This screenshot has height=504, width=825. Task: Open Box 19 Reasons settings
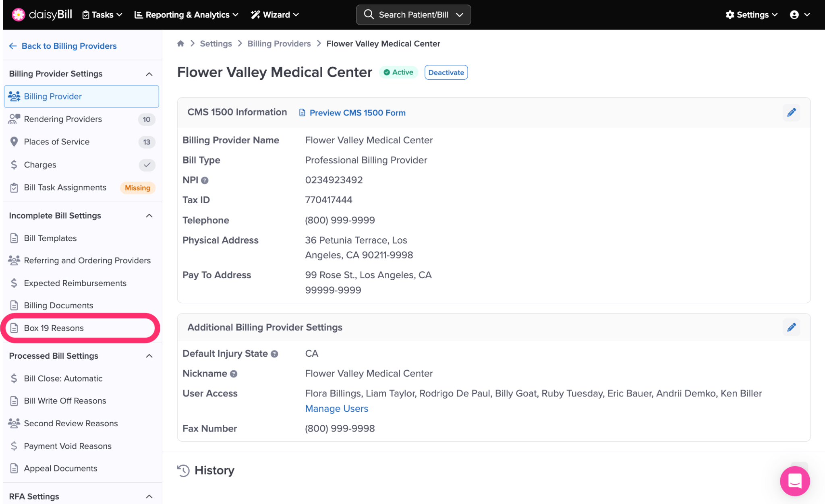(x=54, y=328)
